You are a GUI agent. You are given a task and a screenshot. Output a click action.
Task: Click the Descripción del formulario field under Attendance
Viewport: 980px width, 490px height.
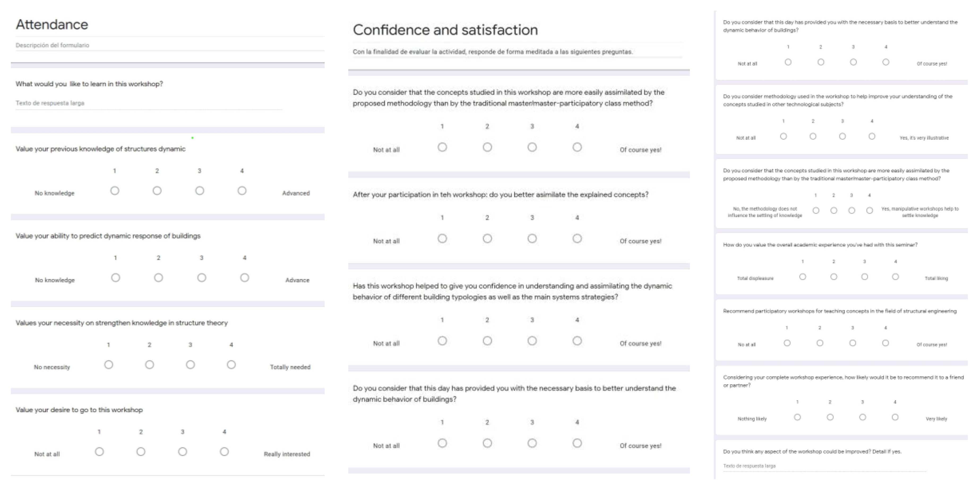[x=167, y=45]
